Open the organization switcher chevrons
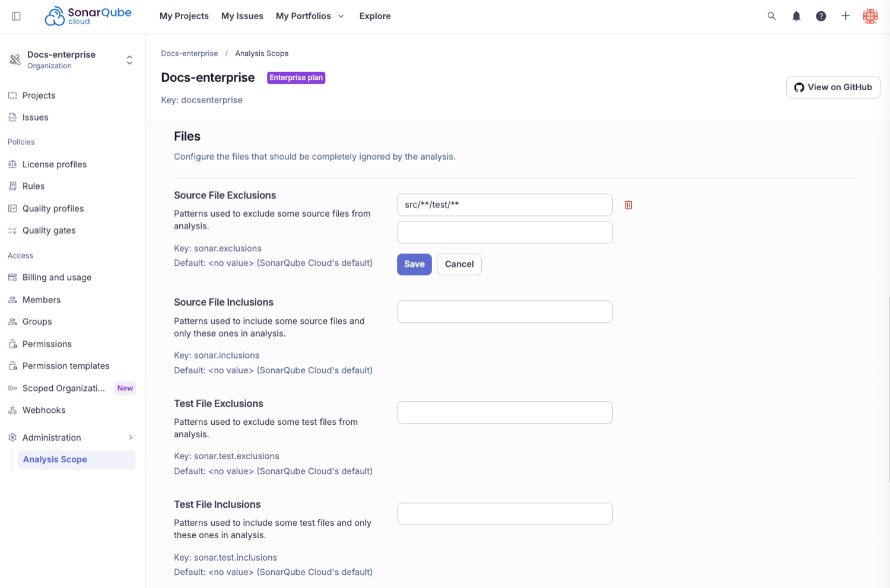890x588 pixels. (x=129, y=60)
